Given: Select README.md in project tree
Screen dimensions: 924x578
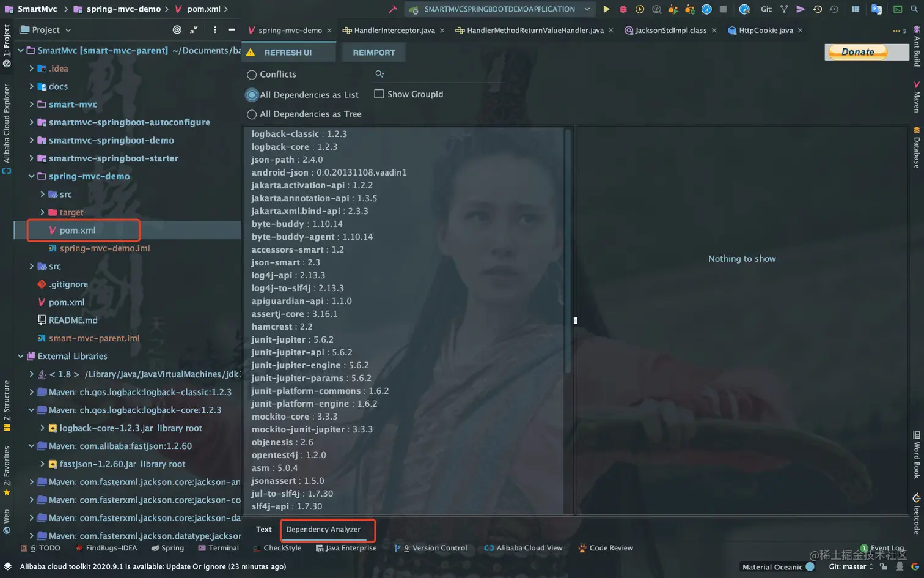Looking at the screenshot, I should tap(73, 320).
